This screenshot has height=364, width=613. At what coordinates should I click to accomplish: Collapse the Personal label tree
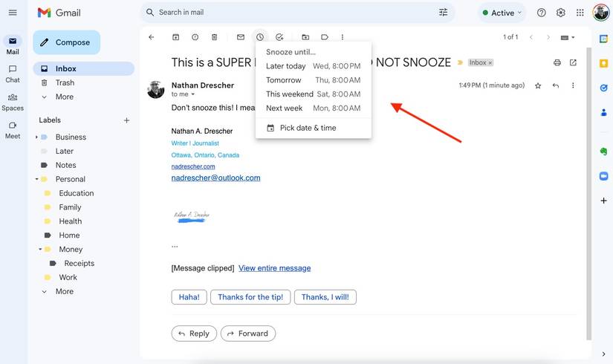[x=36, y=179]
